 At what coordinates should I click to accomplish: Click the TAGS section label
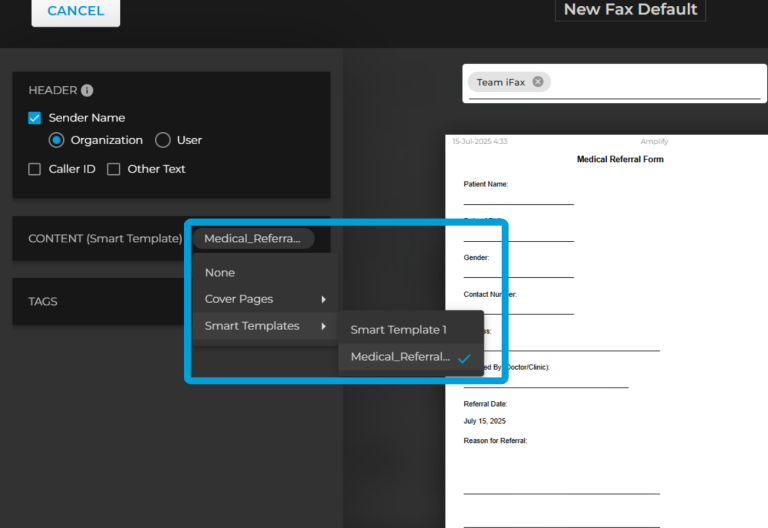[x=43, y=302]
